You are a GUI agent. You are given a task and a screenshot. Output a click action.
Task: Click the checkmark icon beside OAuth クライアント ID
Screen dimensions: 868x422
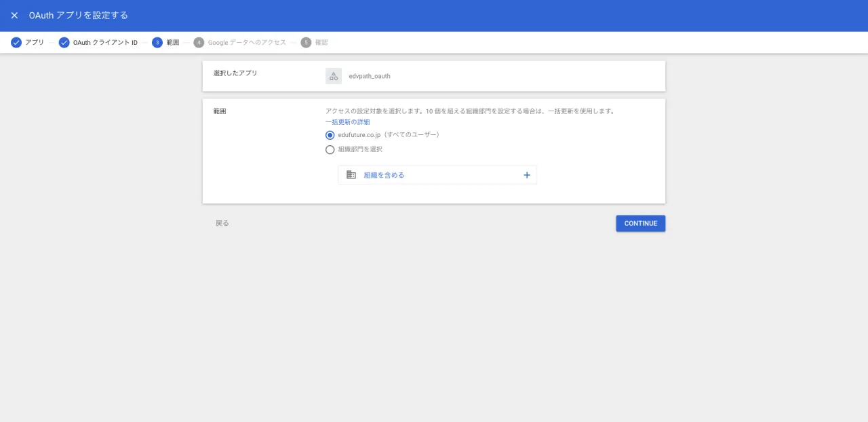(x=64, y=43)
